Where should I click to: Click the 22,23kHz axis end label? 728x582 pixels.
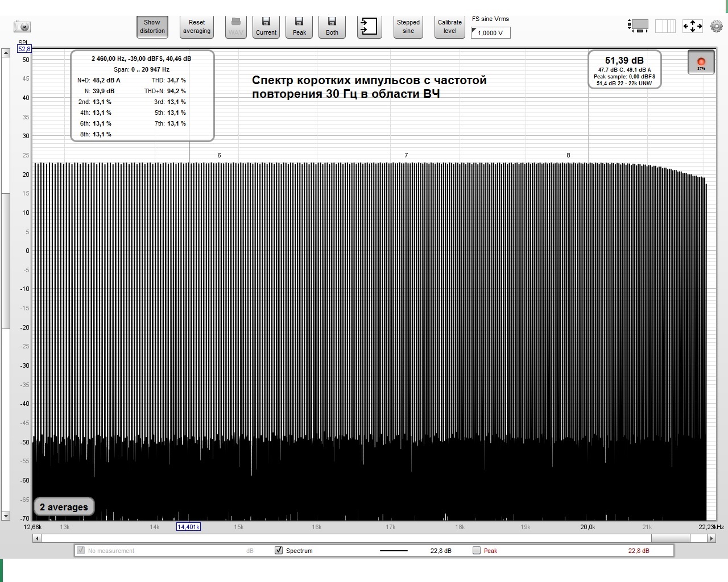tap(712, 527)
